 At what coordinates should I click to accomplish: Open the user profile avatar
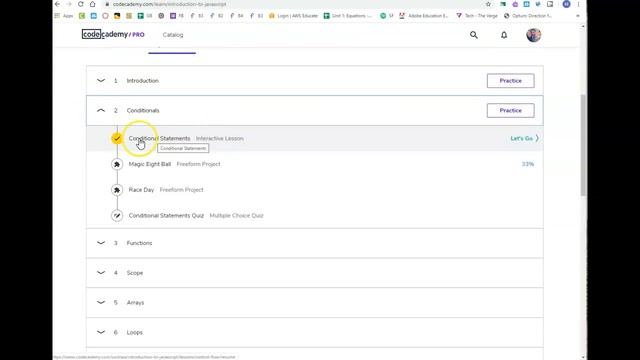(533, 35)
